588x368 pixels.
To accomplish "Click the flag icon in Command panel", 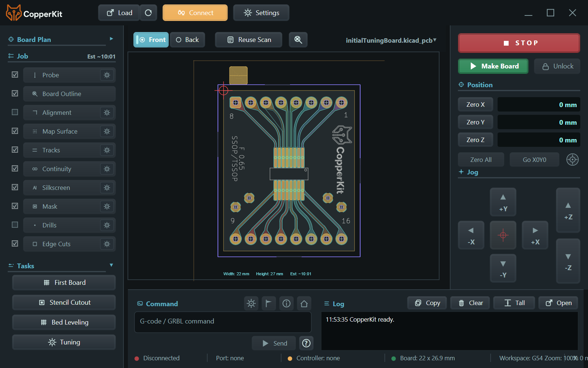I will point(269,304).
